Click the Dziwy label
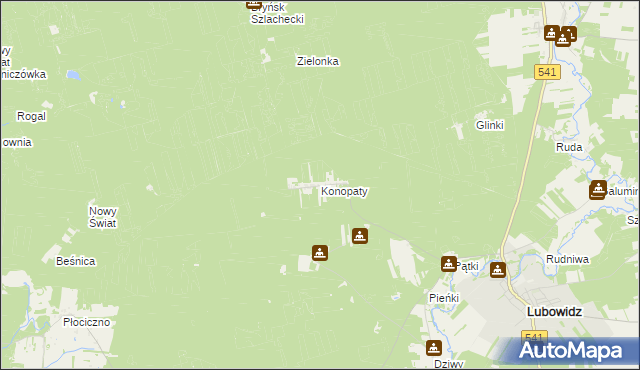The height and width of the screenshot is (370, 640). click(x=449, y=364)
